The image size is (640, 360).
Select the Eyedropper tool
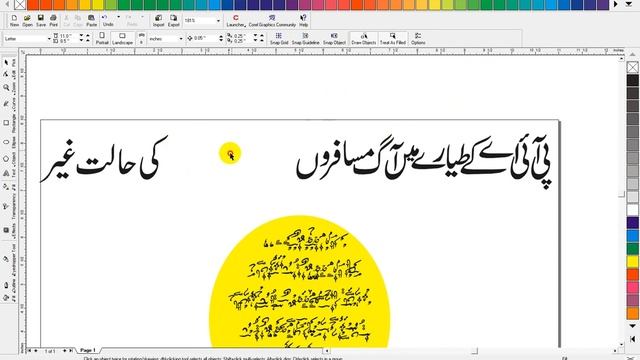pos(6,259)
